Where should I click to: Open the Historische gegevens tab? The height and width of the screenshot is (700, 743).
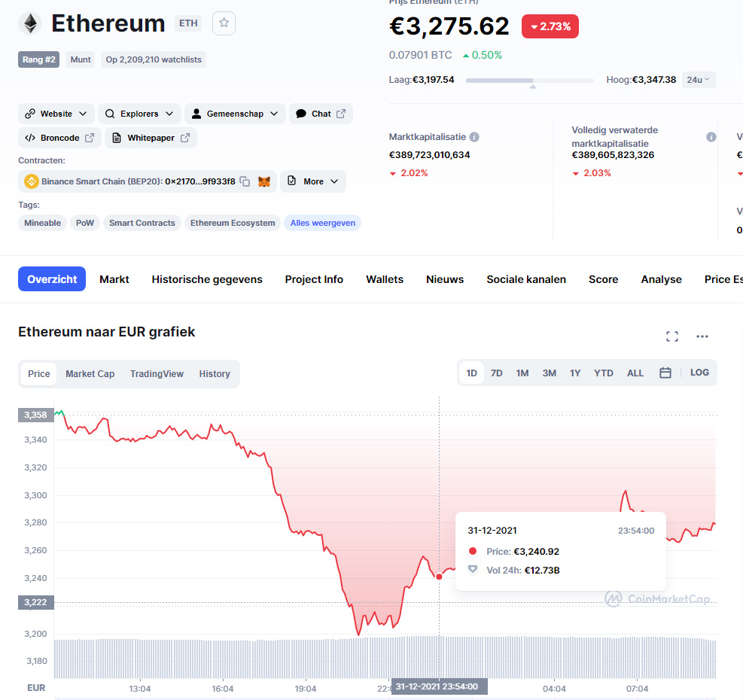click(x=206, y=279)
